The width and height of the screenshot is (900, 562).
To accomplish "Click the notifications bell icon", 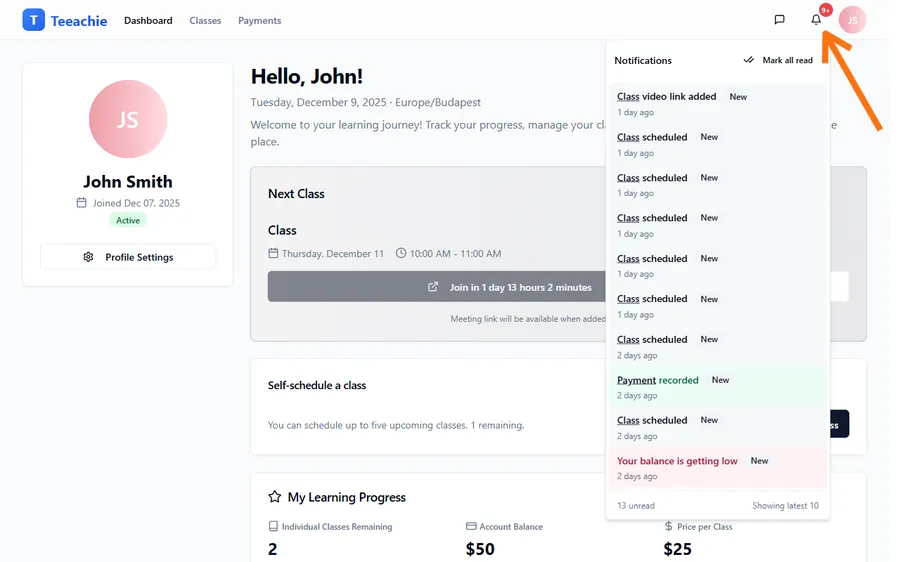I will click(x=816, y=20).
